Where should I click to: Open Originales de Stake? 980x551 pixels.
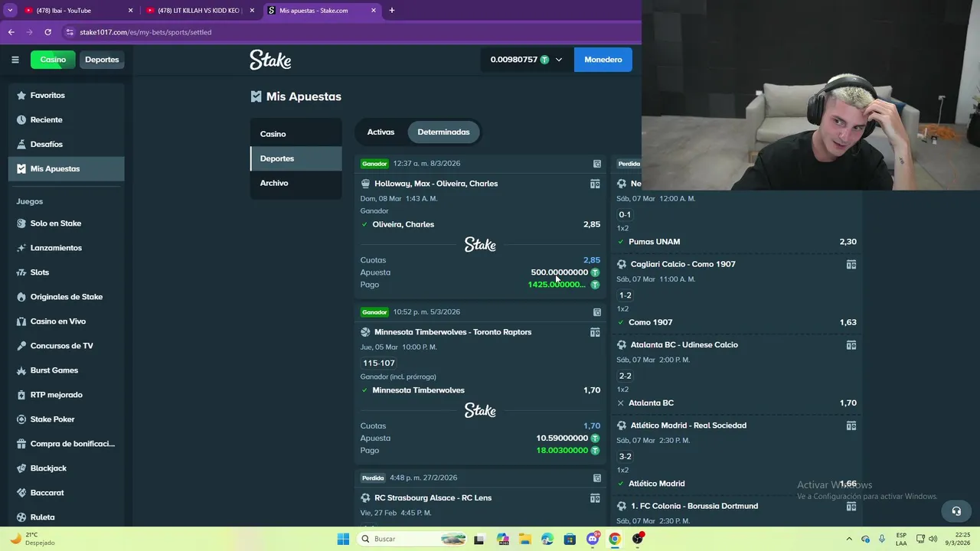point(66,297)
